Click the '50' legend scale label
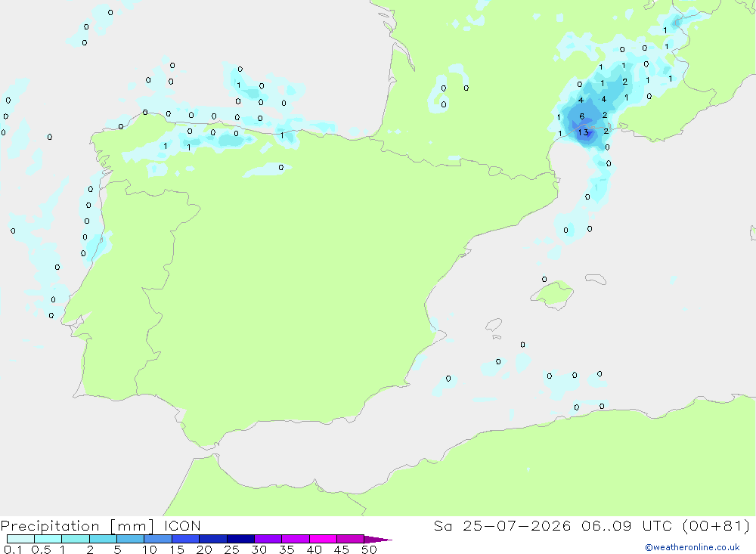The height and width of the screenshot is (554, 756). 369,549
